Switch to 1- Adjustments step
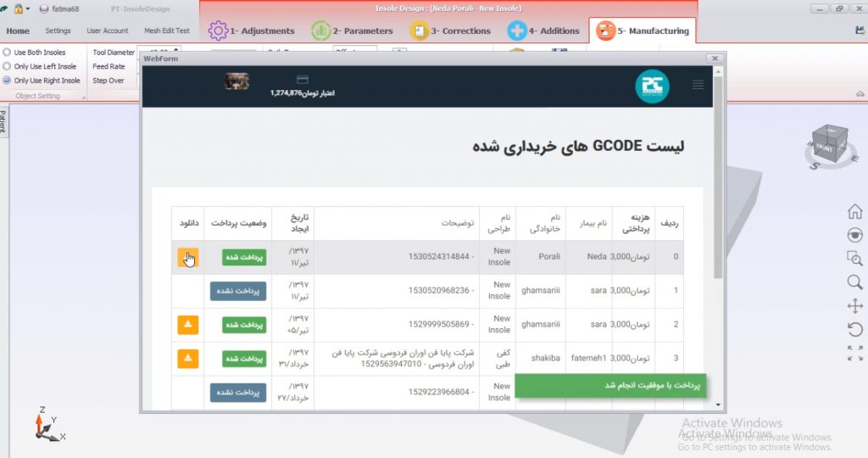 pyautogui.click(x=251, y=31)
